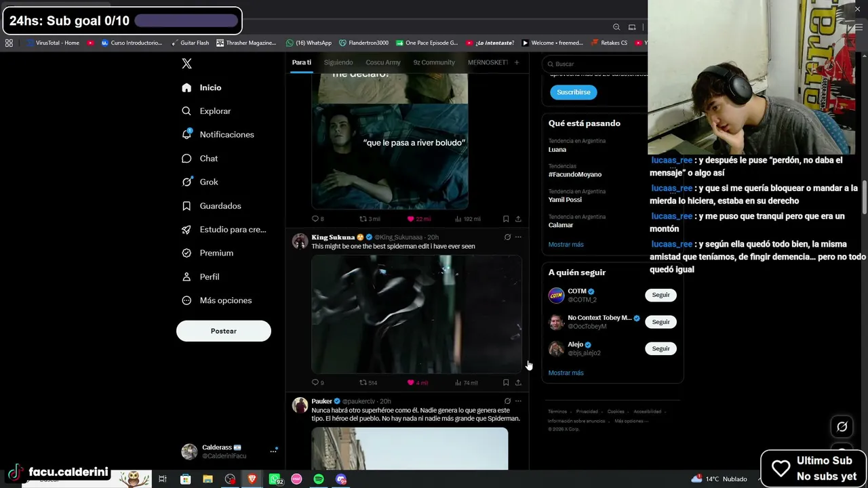
Task: Click the Brave browser taskbar icon
Action: [x=252, y=479]
